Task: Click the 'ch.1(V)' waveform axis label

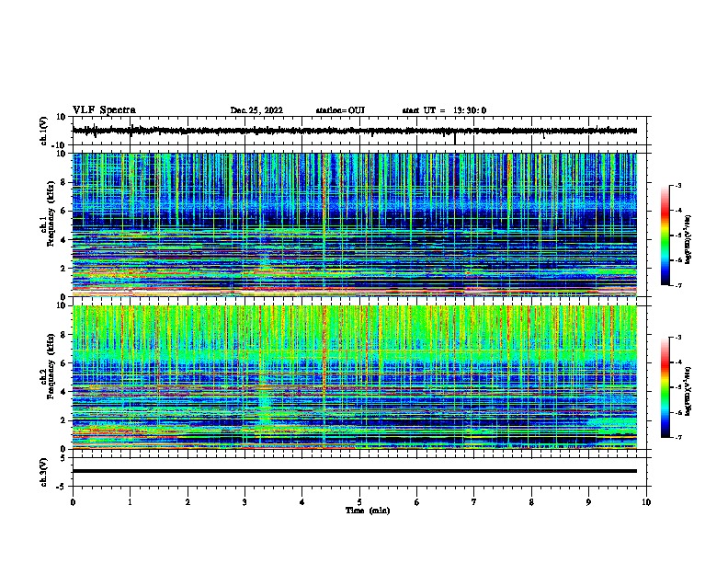Action: pos(44,131)
